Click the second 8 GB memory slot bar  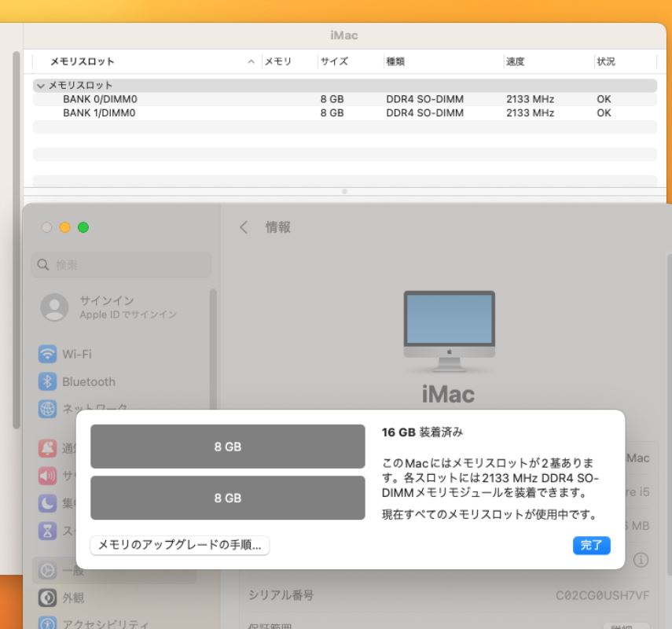pyautogui.click(x=228, y=498)
